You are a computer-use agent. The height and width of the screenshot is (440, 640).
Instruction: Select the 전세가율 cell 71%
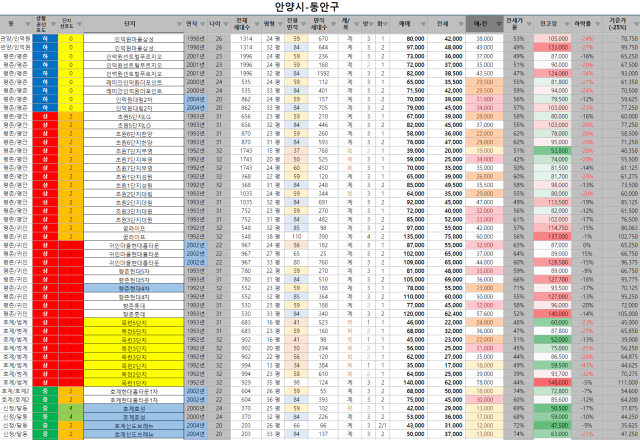(518, 288)
